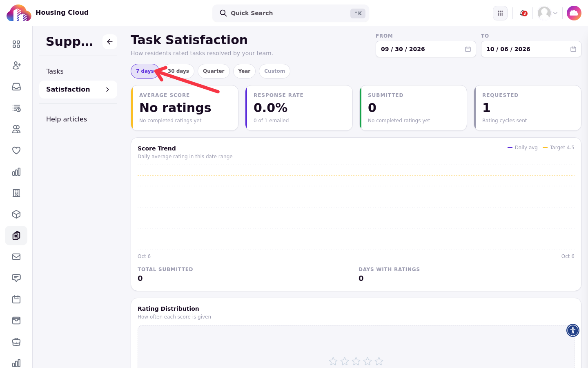Open the TO date calendar picker icon
The image size is (588, 368).
pos(573,49)
